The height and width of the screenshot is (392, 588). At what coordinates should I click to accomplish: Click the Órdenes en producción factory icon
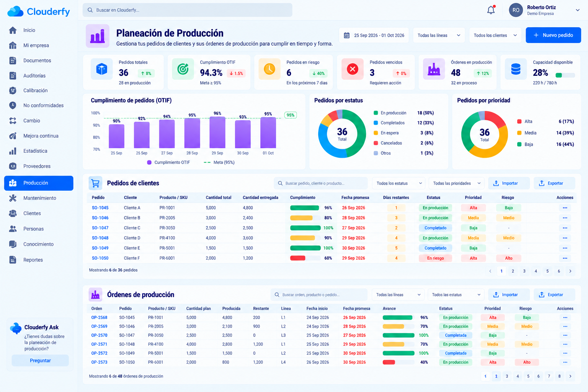pyautogui.click(x=434, y=69)
